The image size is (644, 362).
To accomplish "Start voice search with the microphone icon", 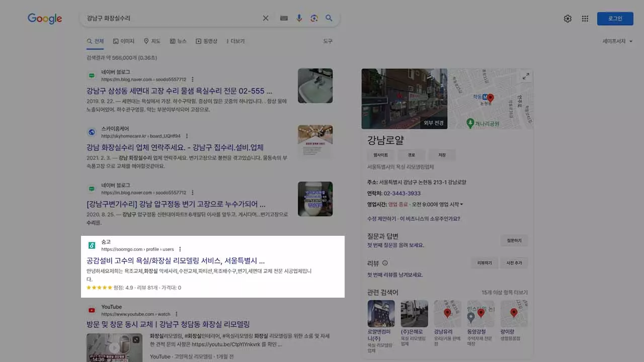I will 299,18.
